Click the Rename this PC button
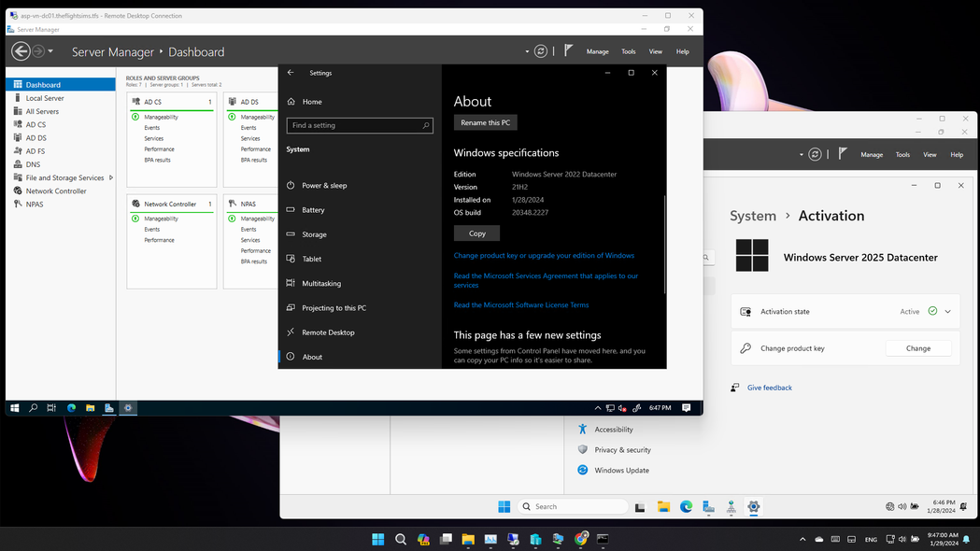980x551 pixels. tap(486, 122)
